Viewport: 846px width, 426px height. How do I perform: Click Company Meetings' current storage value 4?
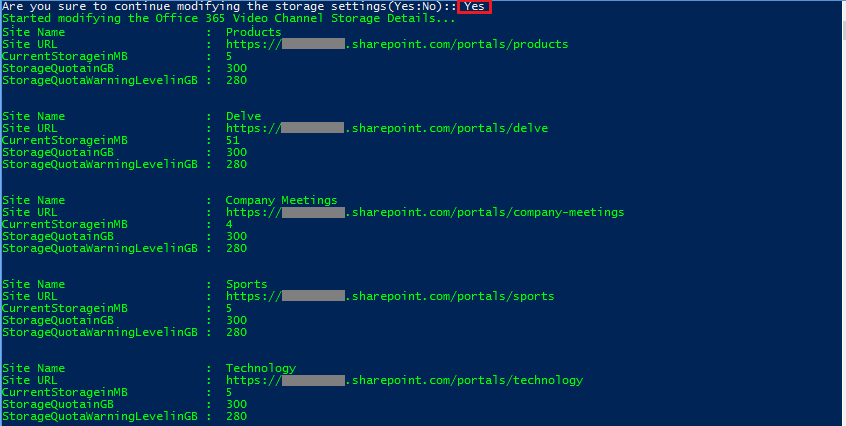pos(229,224)
